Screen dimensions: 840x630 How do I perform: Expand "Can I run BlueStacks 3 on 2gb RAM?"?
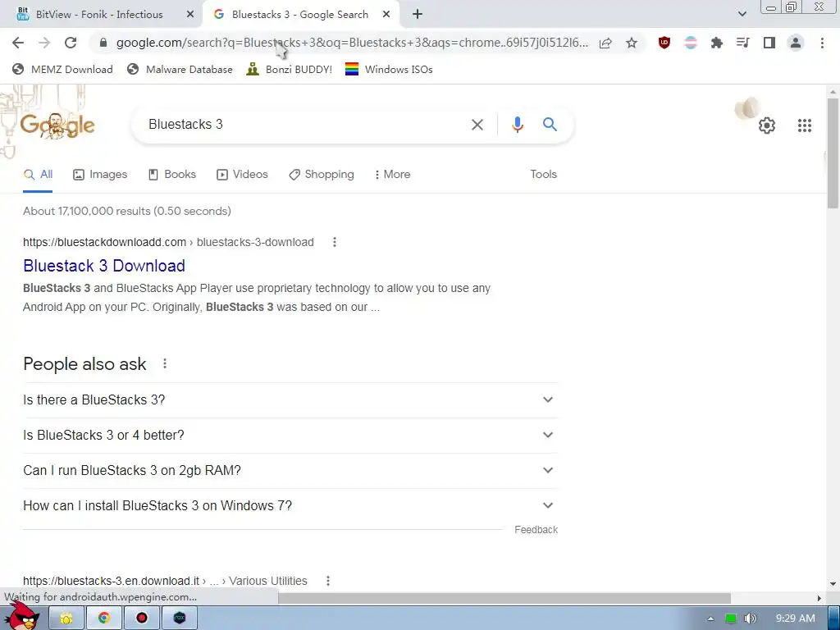(x=290, y=470)
